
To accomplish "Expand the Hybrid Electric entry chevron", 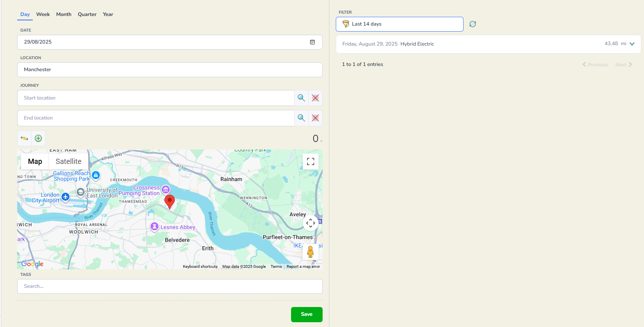I will [632, 44].
